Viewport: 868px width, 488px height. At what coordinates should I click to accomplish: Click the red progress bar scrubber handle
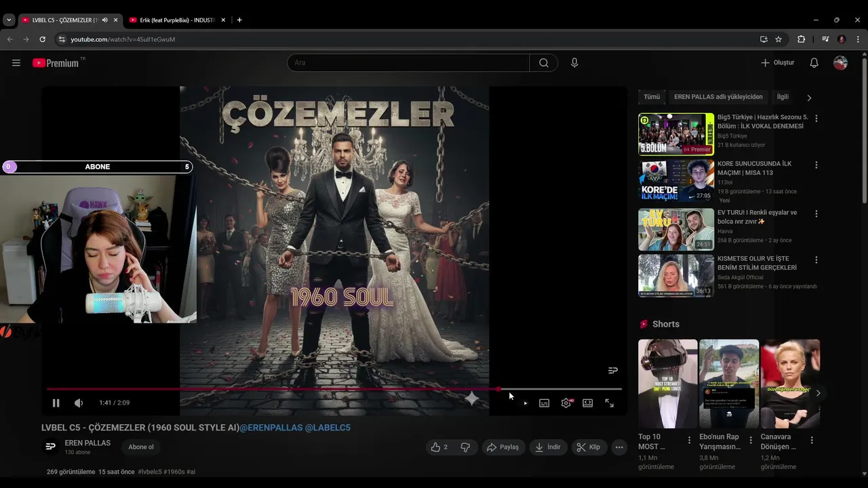pyautogui.click(x=498, y=389)
